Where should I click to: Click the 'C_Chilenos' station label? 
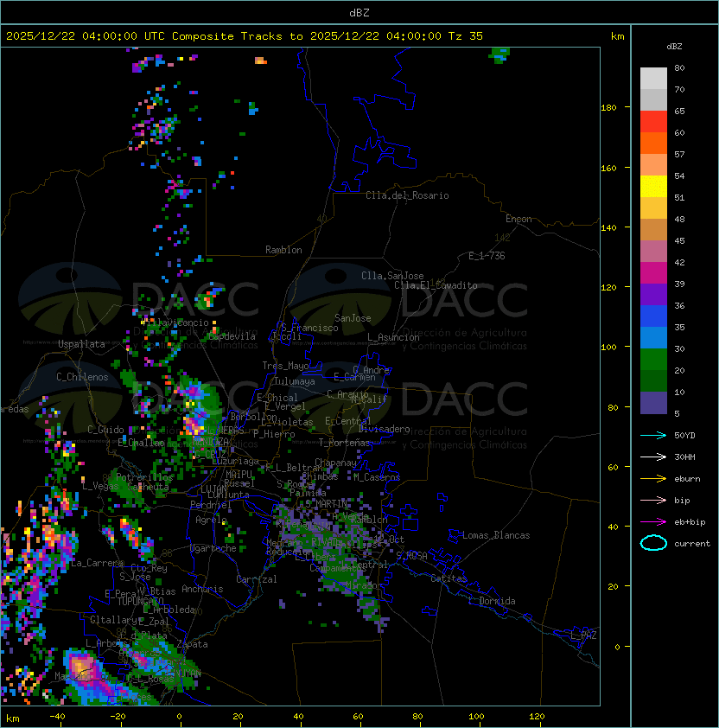(82, 377)
